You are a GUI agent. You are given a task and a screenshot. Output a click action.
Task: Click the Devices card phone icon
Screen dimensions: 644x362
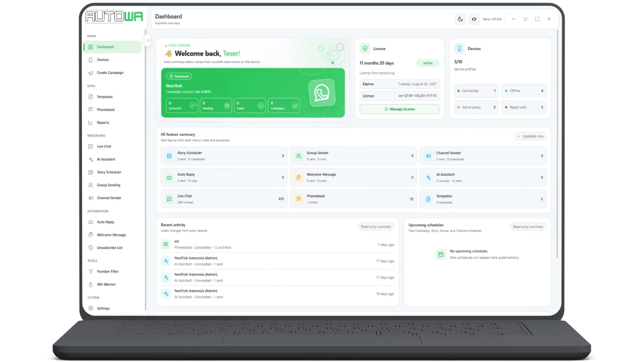pyautogui.click(x=459, y=48)
